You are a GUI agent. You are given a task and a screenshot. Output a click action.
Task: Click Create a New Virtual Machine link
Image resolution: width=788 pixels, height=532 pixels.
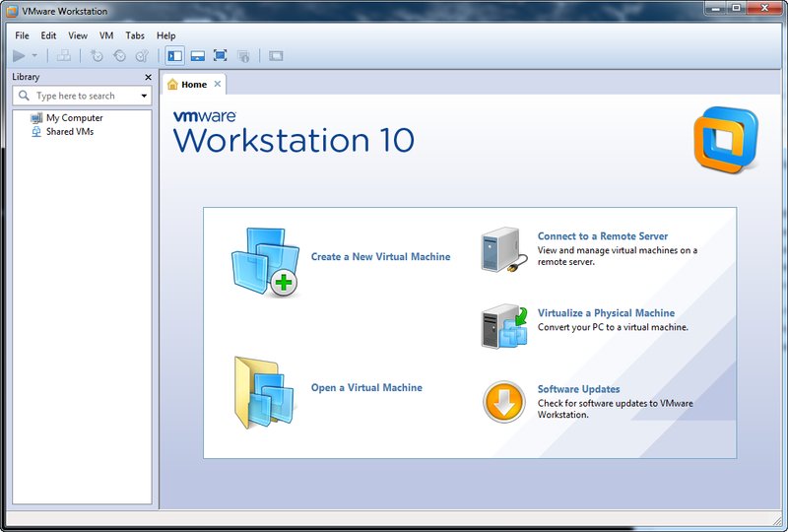click(x=380, y=256)
